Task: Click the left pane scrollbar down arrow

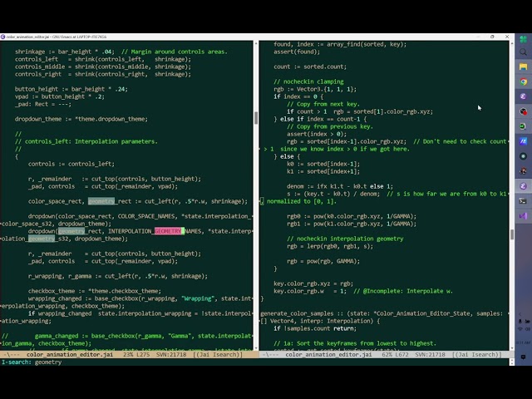Action: pyautogui.click(x=256, y=348)
